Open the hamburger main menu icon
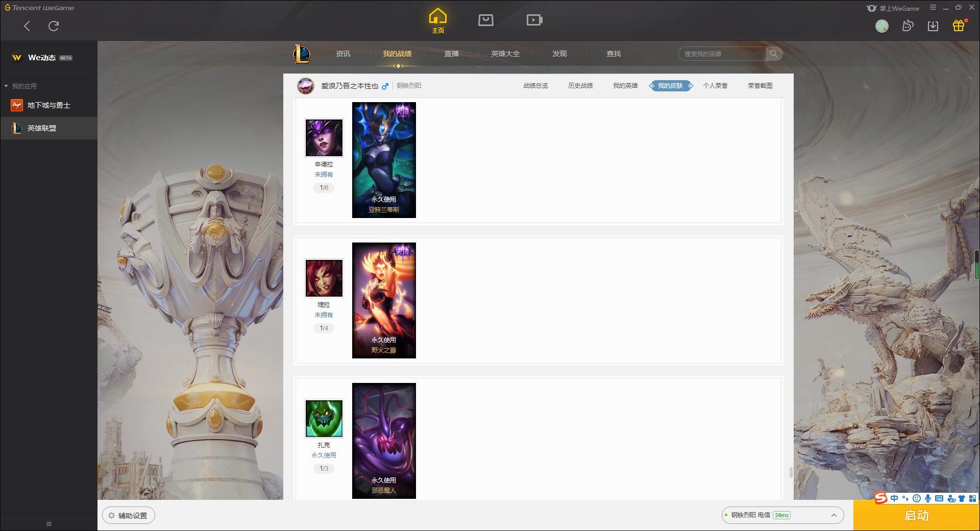 coord(933,8)
